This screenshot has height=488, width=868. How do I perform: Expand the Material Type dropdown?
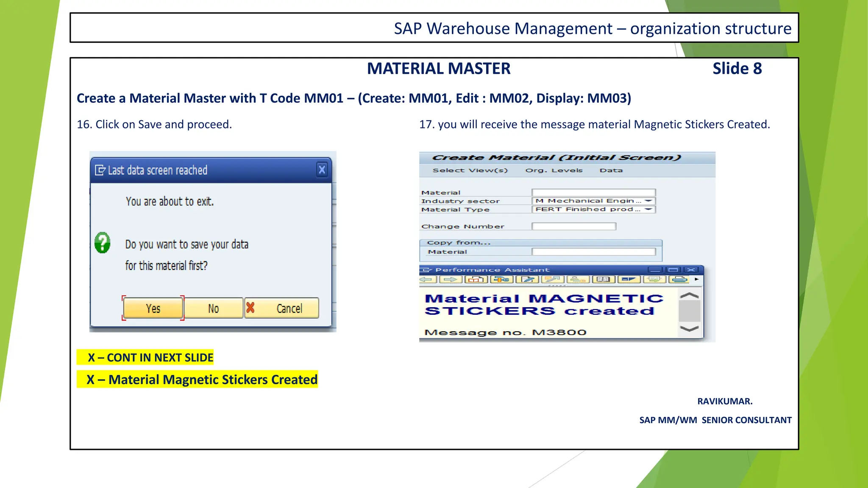(x=648, y=209)
